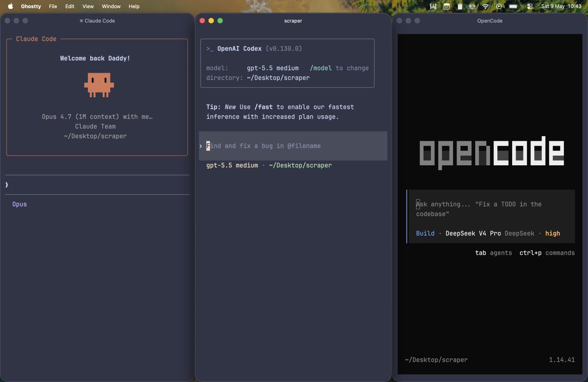
Task: Click the OpenCode 'Ask anything...' input field
Action: pyautogui.click(x=491, y=209)
